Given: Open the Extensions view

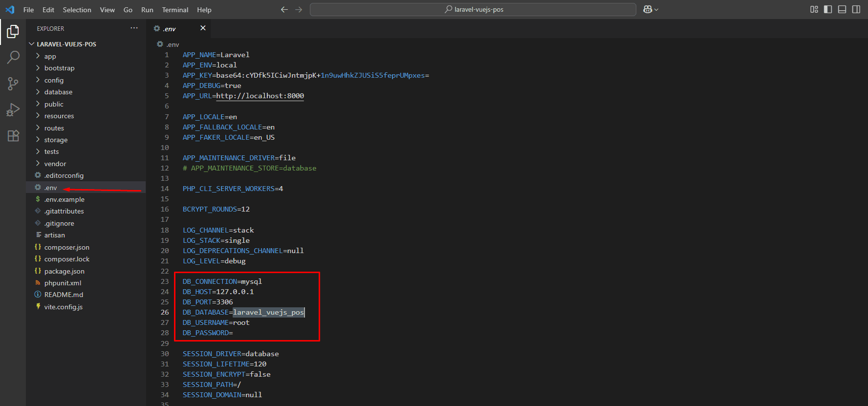Looking at the screenshot, I should tap(13, 136).
